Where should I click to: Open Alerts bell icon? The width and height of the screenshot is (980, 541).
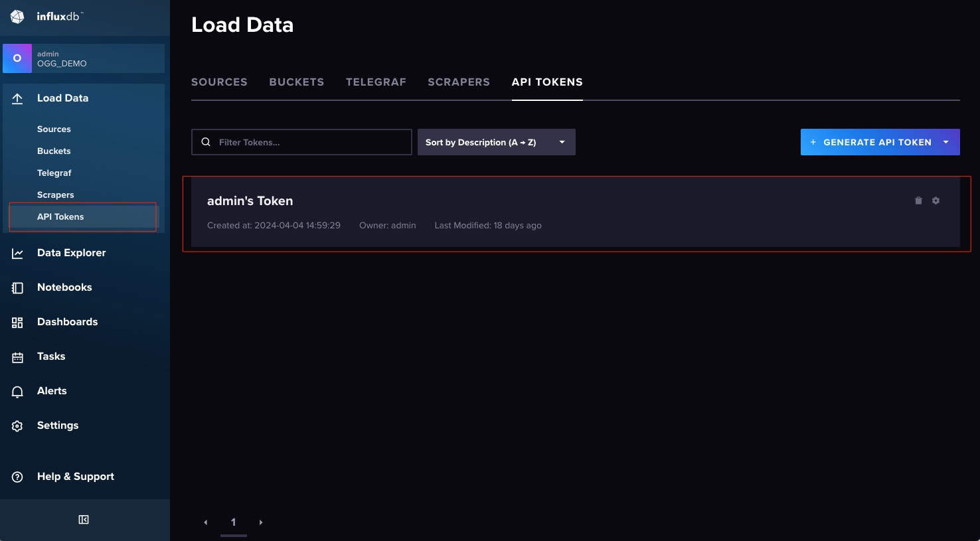[17, 392]
